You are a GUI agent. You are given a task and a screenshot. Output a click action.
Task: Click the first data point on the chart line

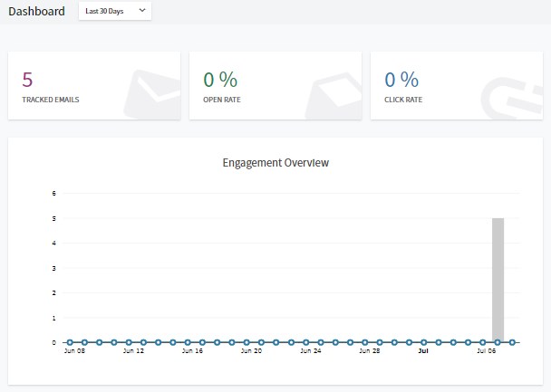pyautogui.click(x=70, y=342)
